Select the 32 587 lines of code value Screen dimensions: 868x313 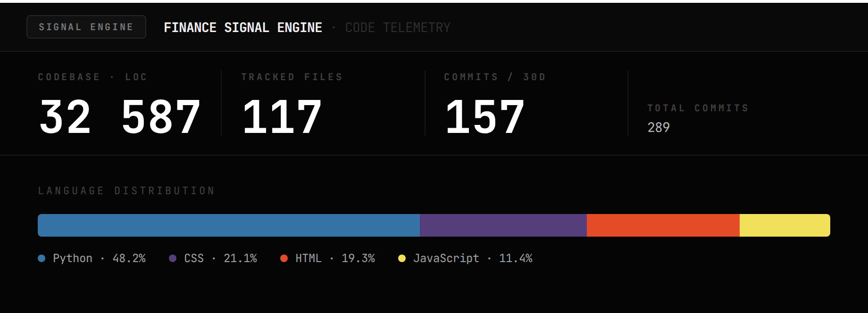pyautogui.click(x=120, y=116)
